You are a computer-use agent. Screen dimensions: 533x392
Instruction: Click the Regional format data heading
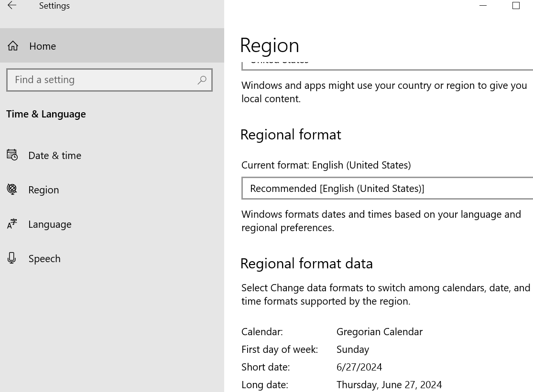click(306, 263)
